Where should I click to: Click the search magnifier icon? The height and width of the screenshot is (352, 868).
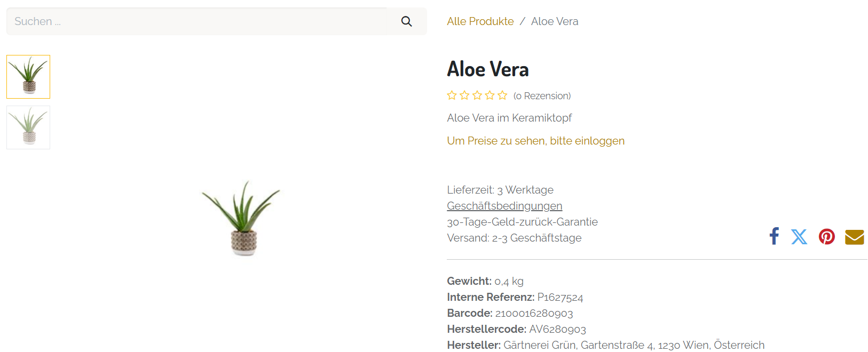(x=406, y=21)
